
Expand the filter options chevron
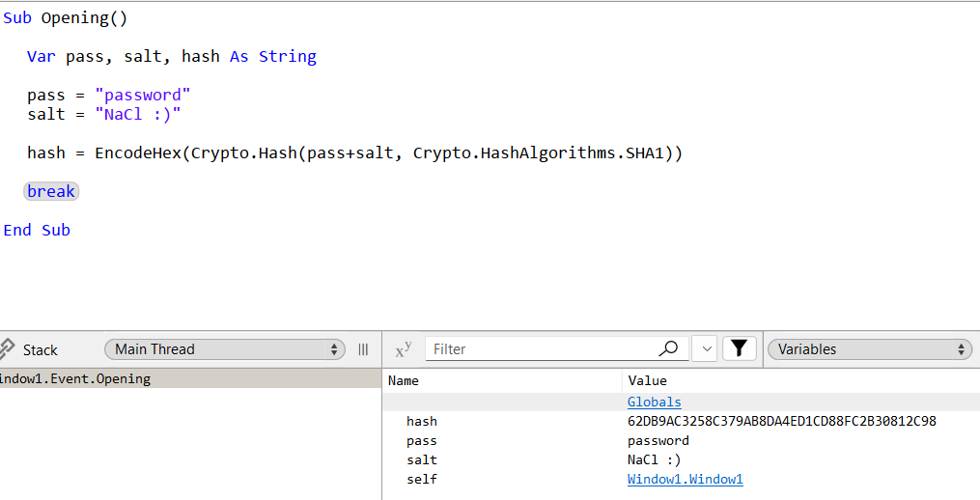(706, 348)
